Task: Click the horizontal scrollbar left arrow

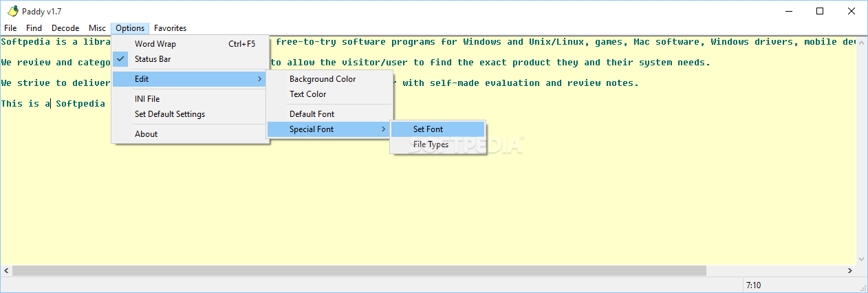Action: [x=6, y=271]
